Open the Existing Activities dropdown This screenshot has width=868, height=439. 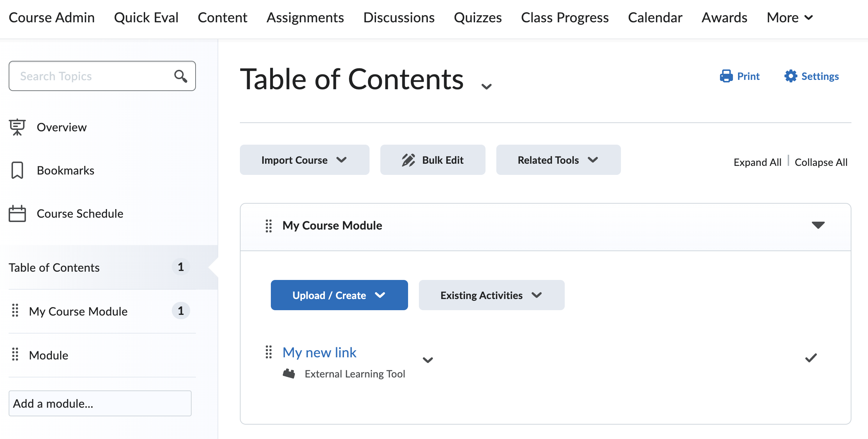[492, 295]
